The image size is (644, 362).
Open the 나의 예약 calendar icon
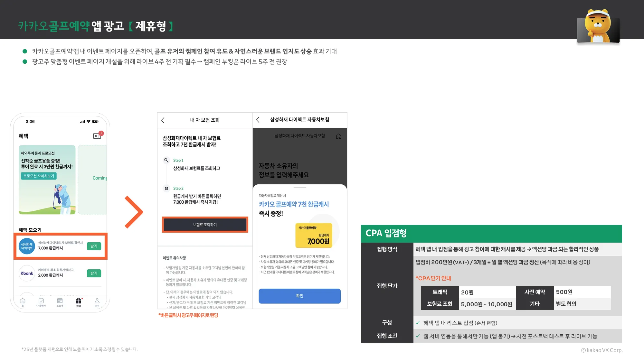pyautogui.click(x=41, y=301)
